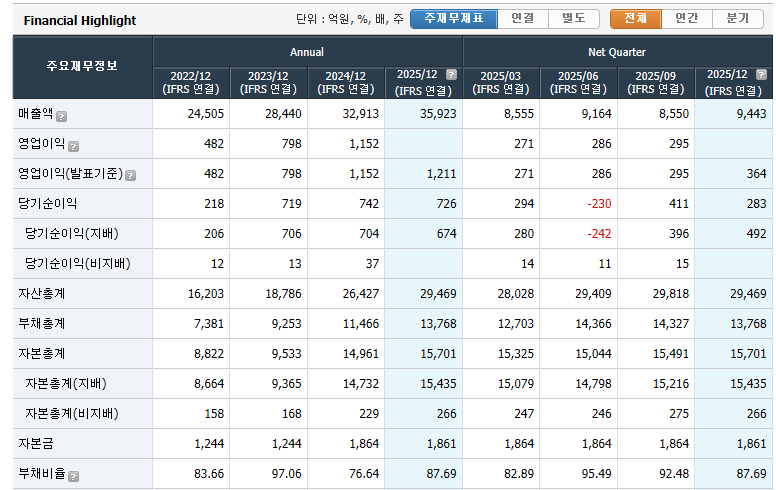776x490 pixels.
Task: Click the 영업이익(발표기준) row label
Action: click(x=70, y=173)
